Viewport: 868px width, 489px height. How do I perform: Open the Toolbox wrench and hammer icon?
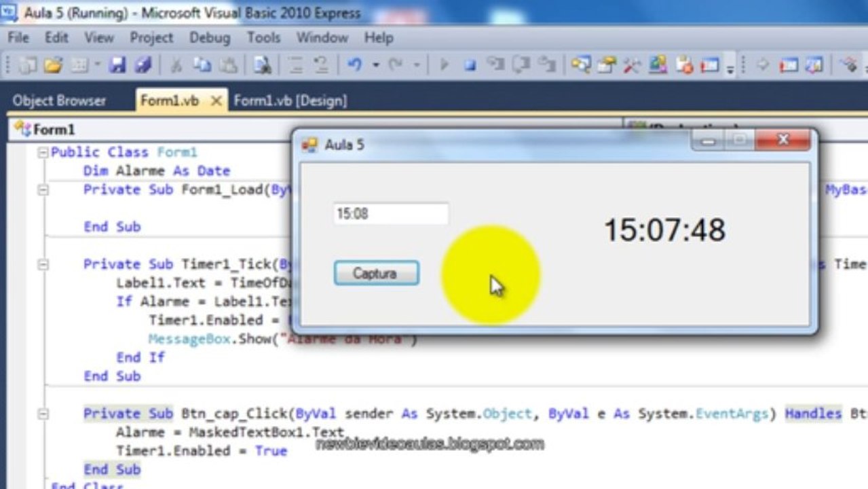pyautogui.click(x=632, y=65)
